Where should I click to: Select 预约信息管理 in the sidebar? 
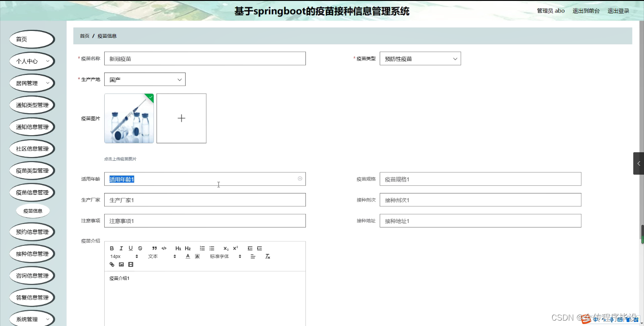coord(32,232)
